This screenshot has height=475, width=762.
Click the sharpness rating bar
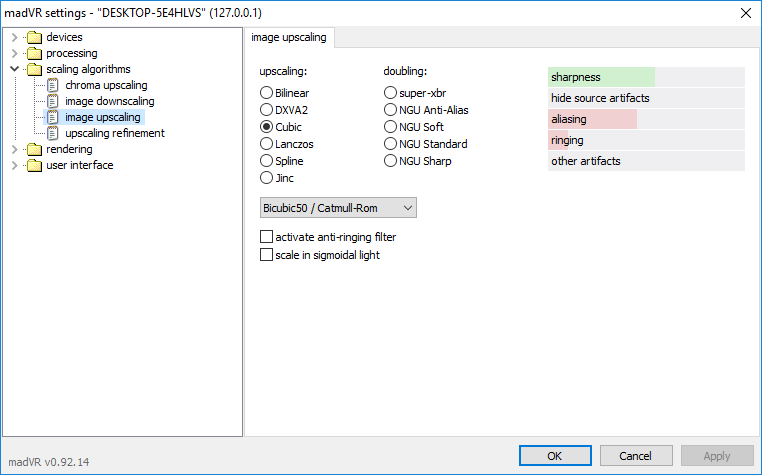646,77
